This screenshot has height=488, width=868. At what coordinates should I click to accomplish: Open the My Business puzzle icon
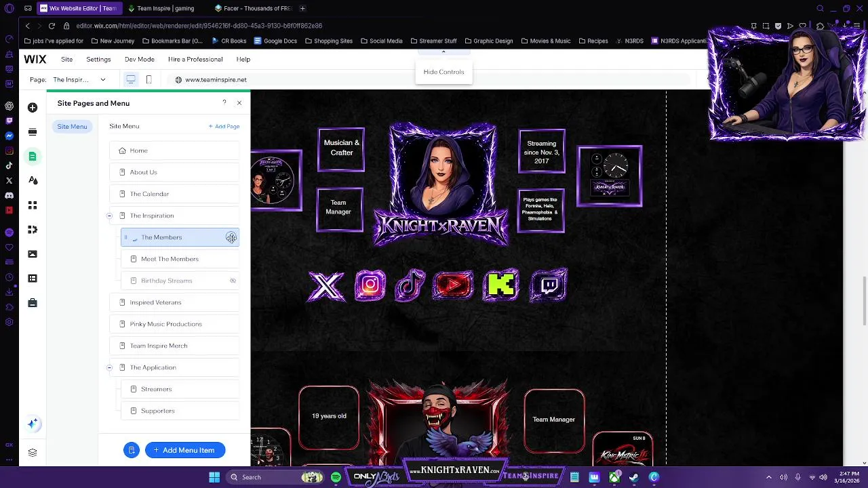(x=33, y=230)
